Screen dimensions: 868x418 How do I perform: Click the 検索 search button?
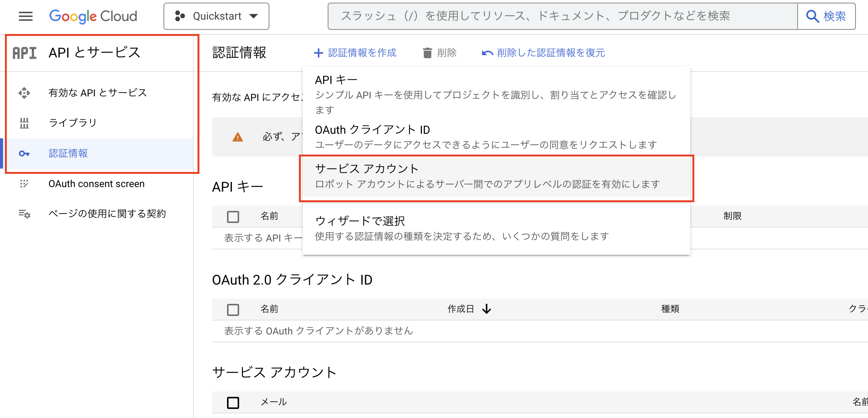pyautogui.click(x=826, y=16)
